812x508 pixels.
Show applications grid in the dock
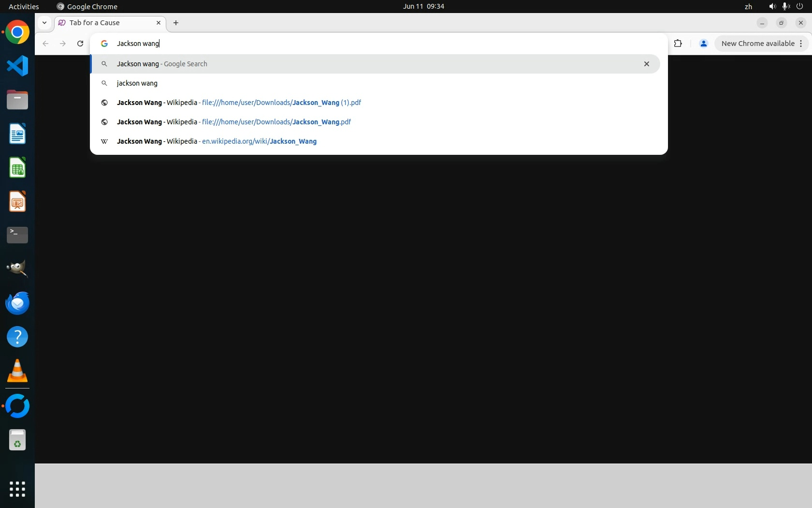17,489
